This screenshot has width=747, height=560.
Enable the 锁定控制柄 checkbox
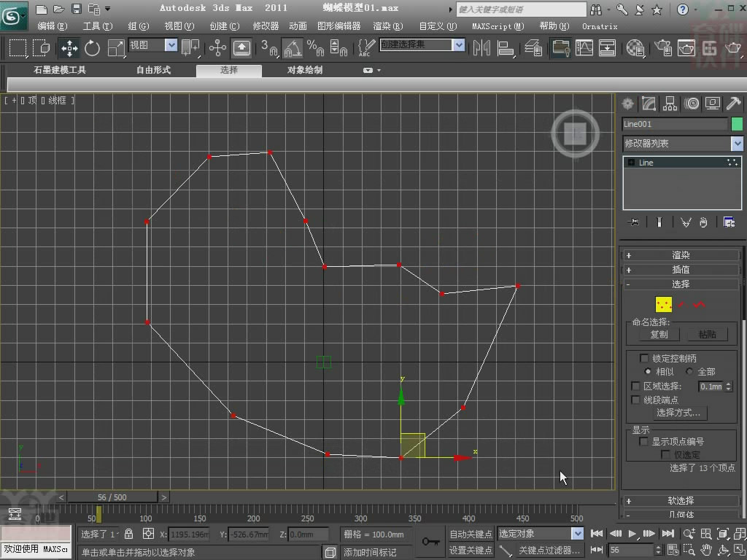point(644,358)
